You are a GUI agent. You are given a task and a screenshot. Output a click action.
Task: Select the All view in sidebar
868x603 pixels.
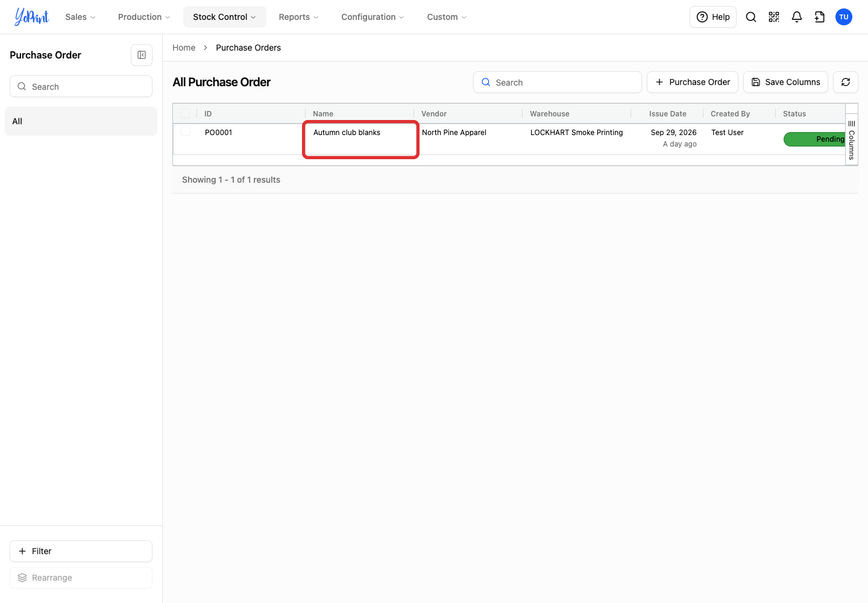(x=81, y=121)
